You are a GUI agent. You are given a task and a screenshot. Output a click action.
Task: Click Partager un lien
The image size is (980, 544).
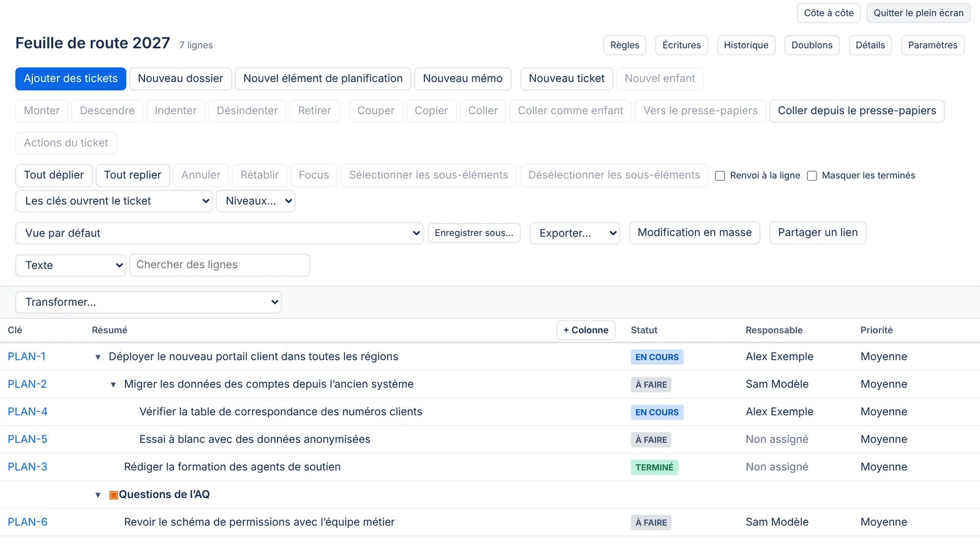pos(818,233)
